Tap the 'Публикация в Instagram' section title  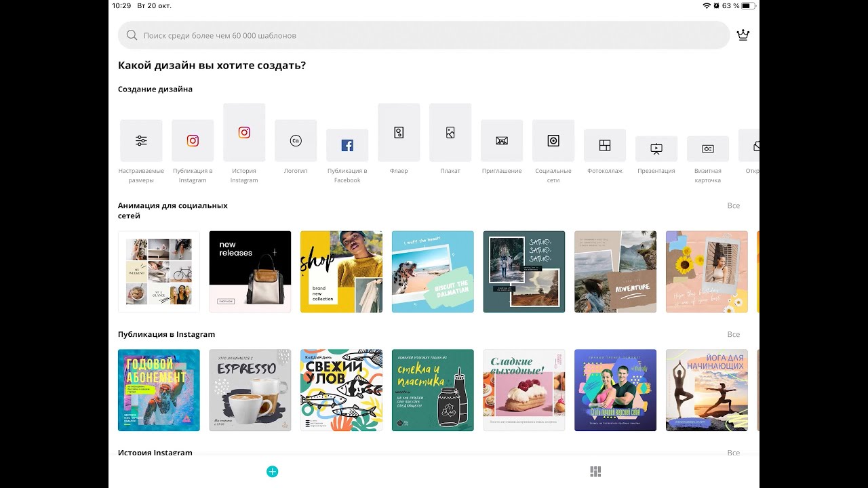166,334
